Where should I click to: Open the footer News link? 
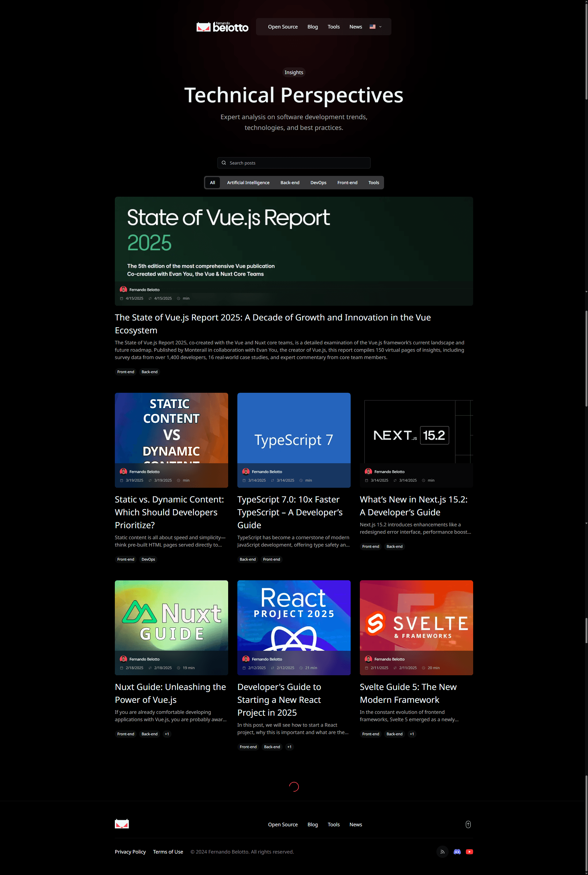[x=356, y=824]
